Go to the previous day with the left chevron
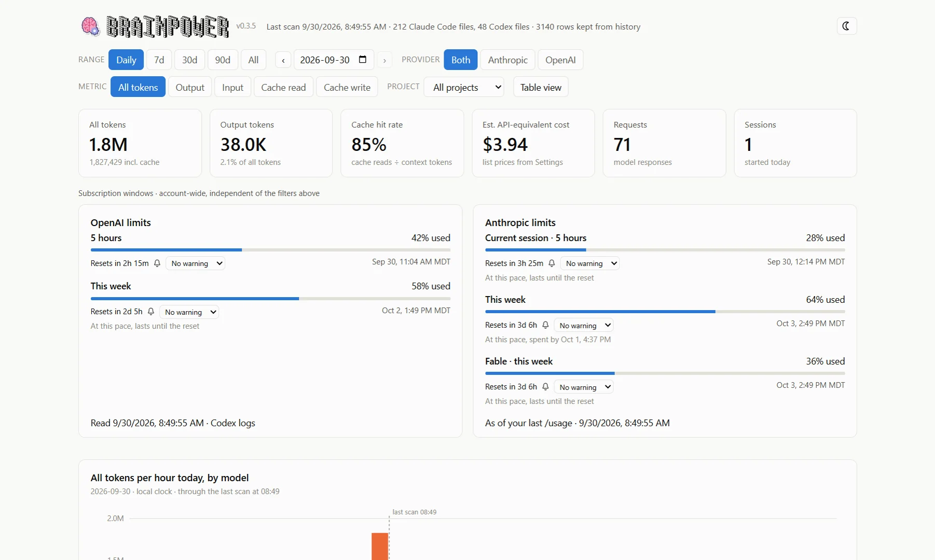 (283, 60)
